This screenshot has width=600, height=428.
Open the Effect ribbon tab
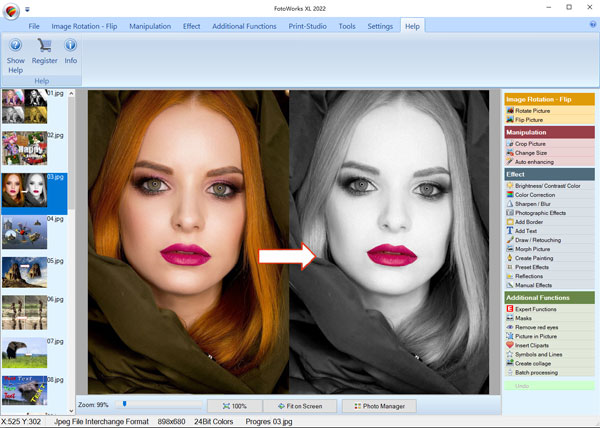(x=191, y=26)
